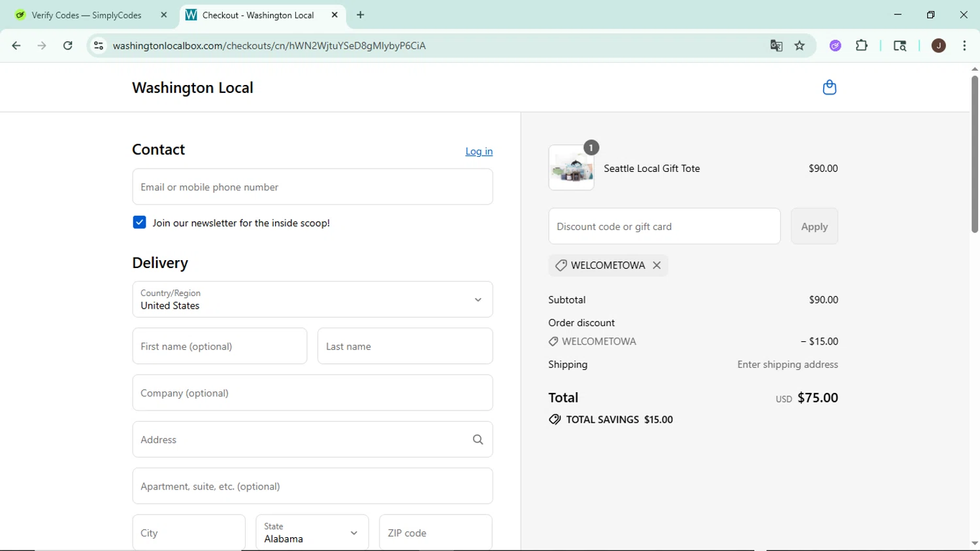Reload the checkout page
Screen dimensions: 980x551
pos(68,46)
